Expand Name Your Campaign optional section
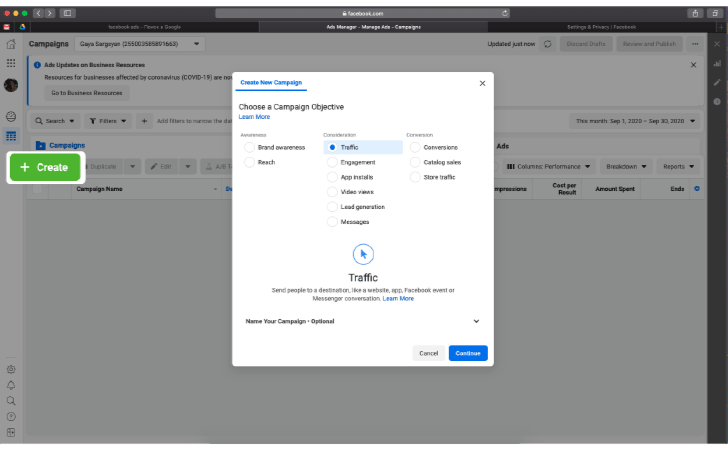Image resolution: width=728 pixels, height=450 pixels. tap(363, 321)
